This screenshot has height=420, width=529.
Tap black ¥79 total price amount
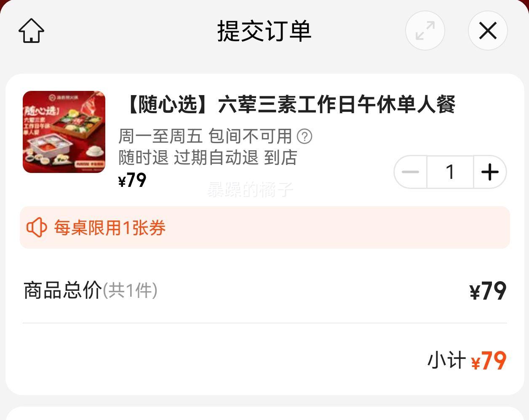[488, 291]
